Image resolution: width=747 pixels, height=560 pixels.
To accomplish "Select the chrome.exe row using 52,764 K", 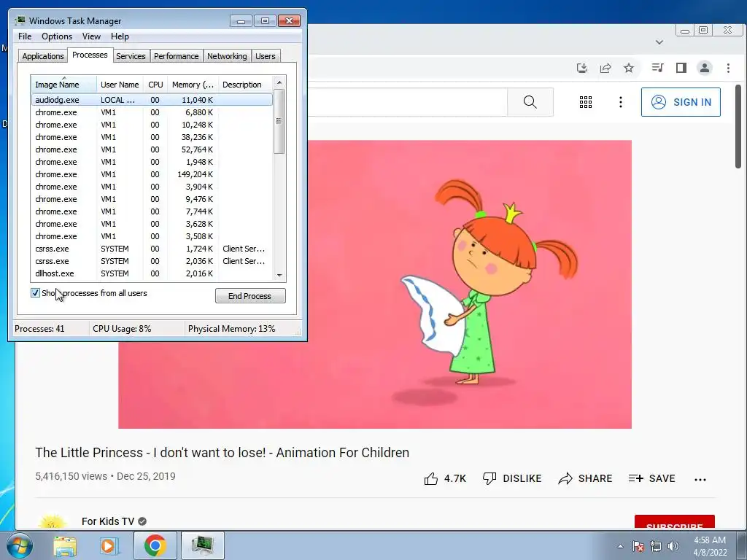I will click(x=152, y=149).
